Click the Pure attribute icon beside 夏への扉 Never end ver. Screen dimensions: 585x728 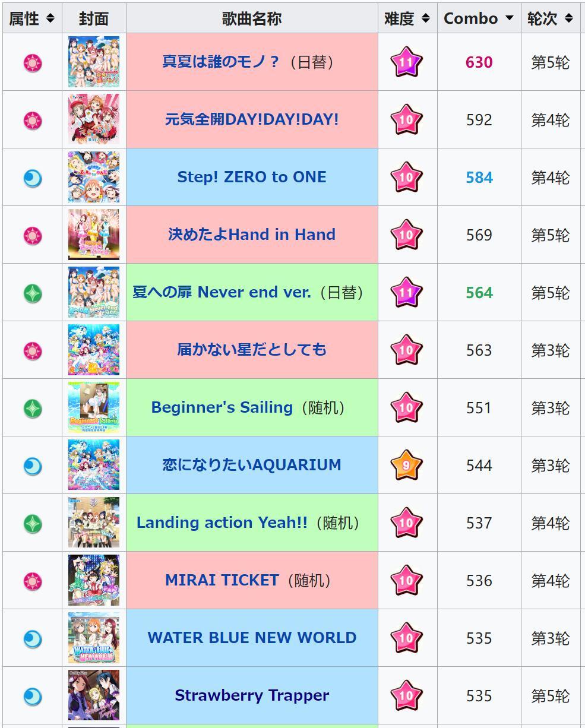(32, 293)
